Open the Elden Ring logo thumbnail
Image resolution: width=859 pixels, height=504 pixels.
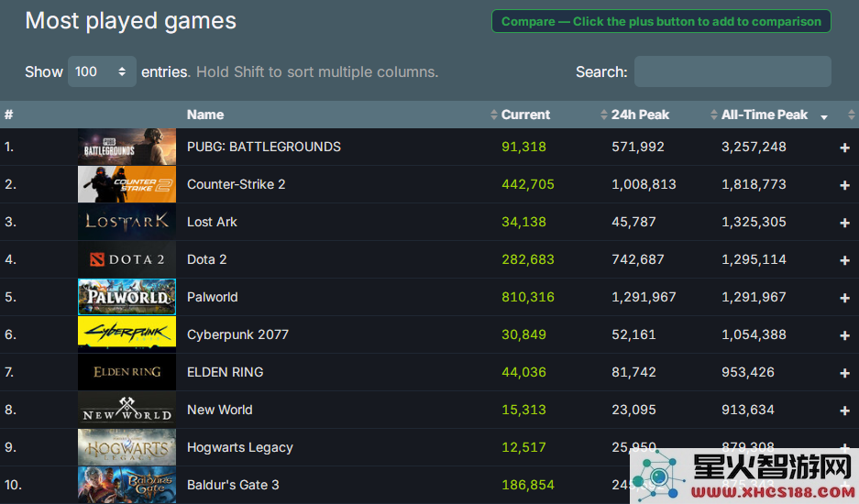[127, 372]
